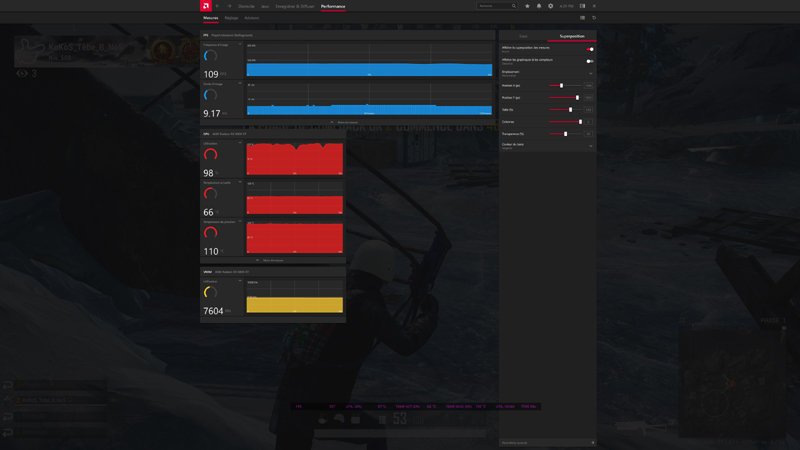The image size is (800, 450).
Task: Toggle Afficher la superposition des mesures
Action: (x=590, y=49)
